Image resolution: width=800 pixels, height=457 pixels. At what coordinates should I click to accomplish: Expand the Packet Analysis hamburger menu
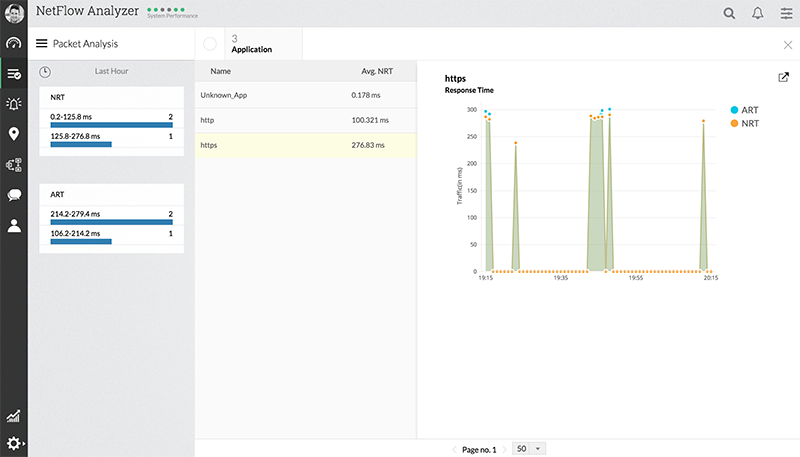(41, 44)
